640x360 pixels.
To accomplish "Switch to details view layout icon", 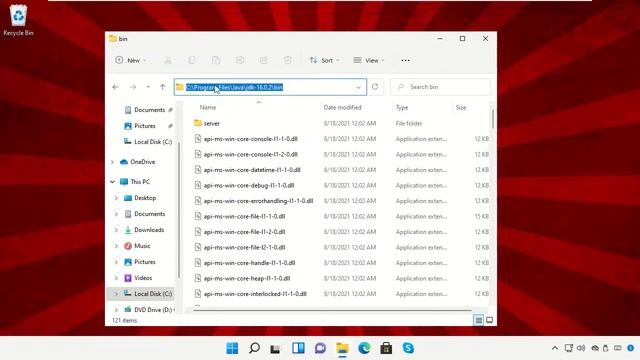I will (478, 320).
